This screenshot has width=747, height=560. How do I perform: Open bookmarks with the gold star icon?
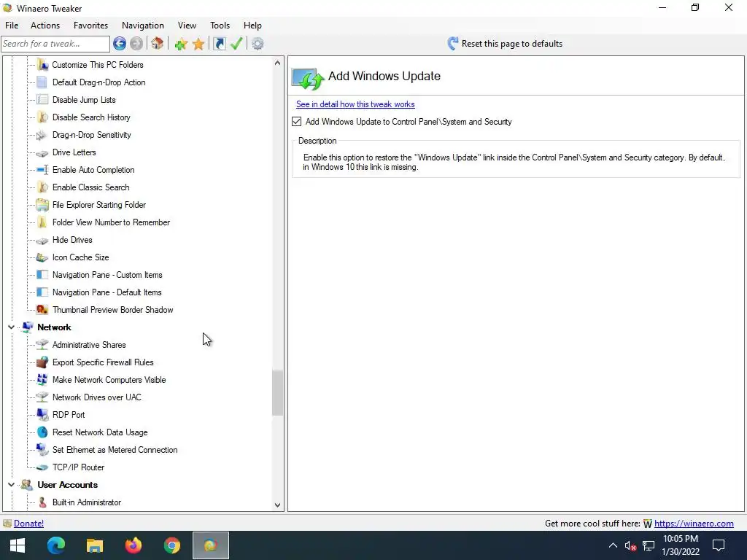point(198,44)
